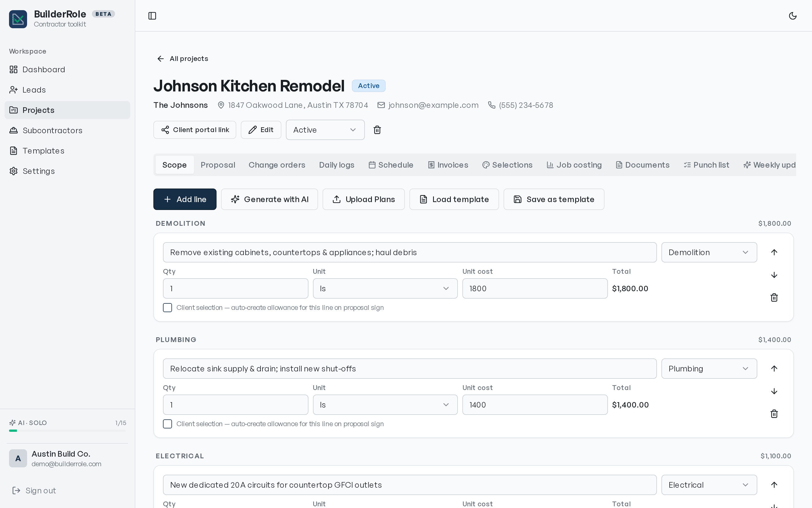Switch to the Job costing tab

[x=574, y=165]
